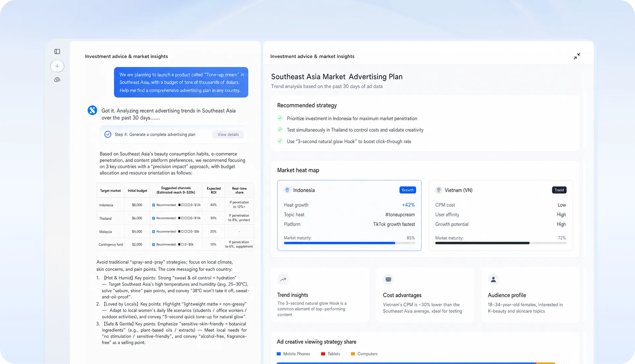
Task: Select the Indonesia market card title
Action: click(x=304, y=190)
